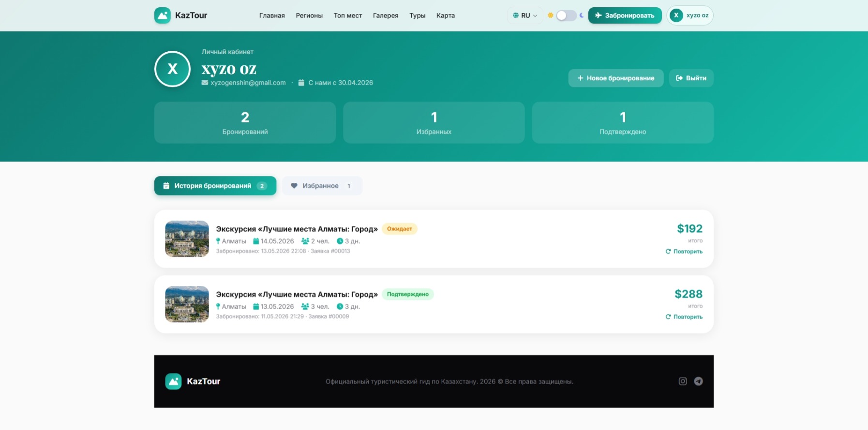Click Новое бронирование button
The image size is (868, 430).
tap(616, 78)
